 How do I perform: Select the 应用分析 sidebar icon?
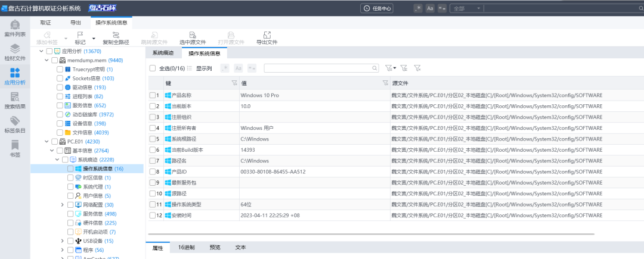pyautogui.click(x=15, y=76)
